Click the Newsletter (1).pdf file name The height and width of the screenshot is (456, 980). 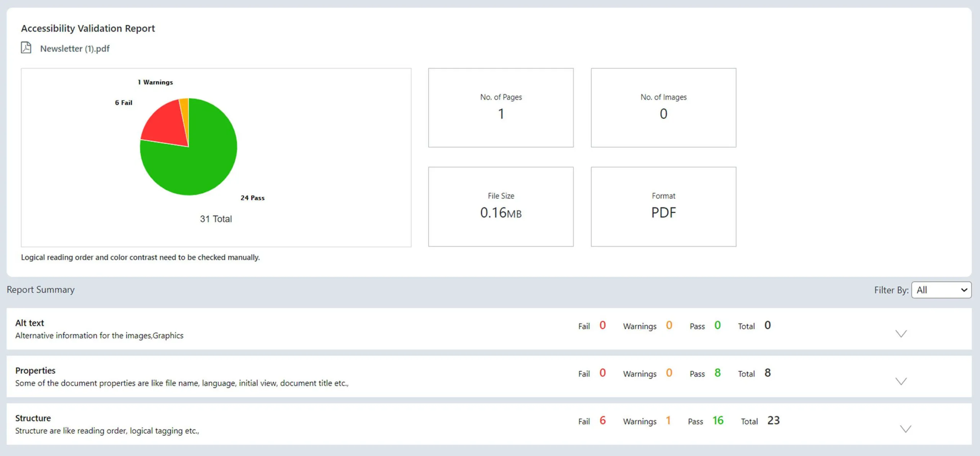point(75,49)
